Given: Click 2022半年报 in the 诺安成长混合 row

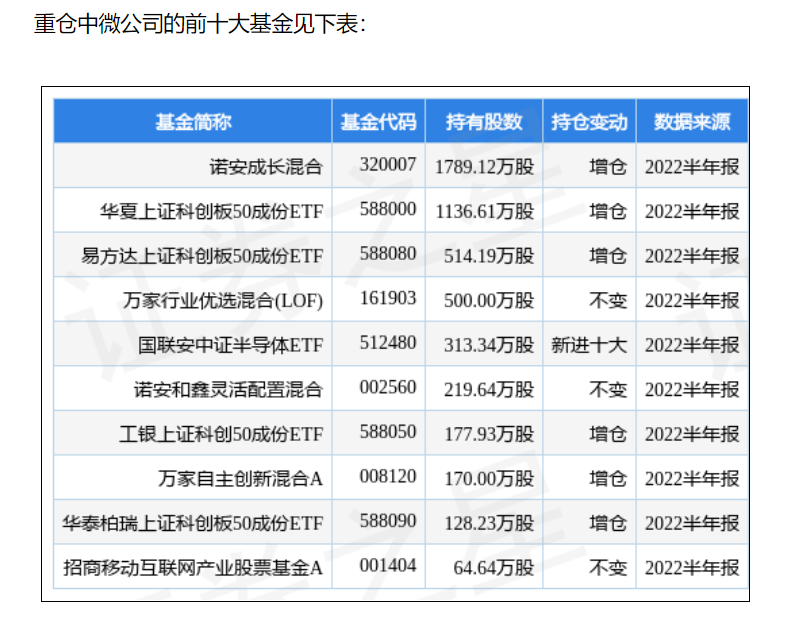Looking at the screenshot, I should pyautogui.click(x=692, y=167).
